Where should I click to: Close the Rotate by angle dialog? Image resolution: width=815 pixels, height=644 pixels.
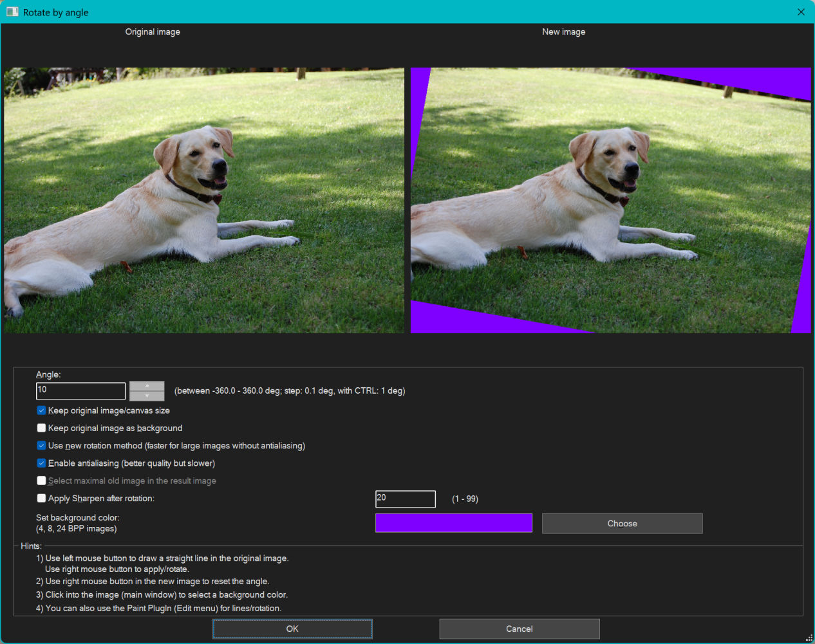click(x=801, y=12)
